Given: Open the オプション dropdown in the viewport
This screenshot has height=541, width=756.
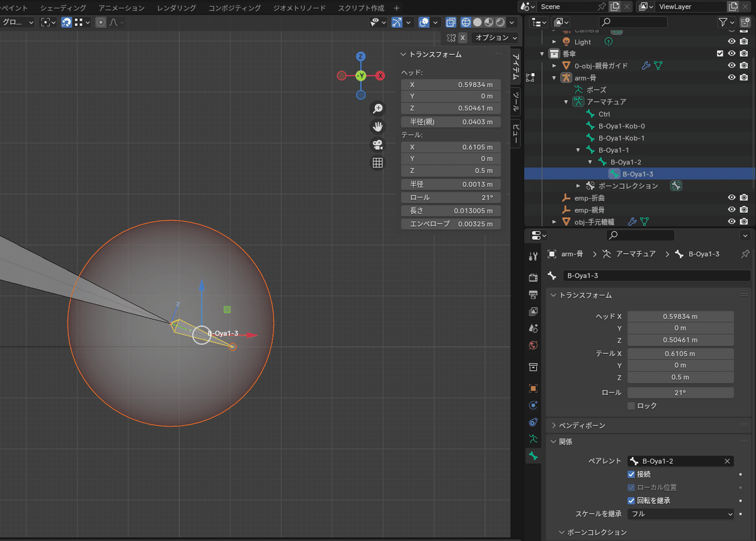Looking at the screenshot, I should [x=496, y=38].
